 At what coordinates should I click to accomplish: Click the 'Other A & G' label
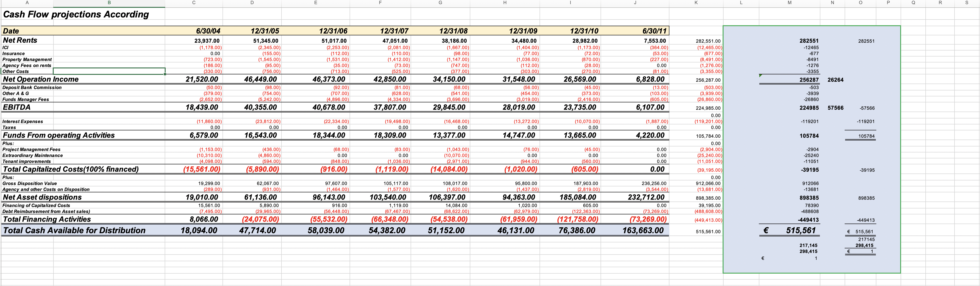click(x=16, y=93)
